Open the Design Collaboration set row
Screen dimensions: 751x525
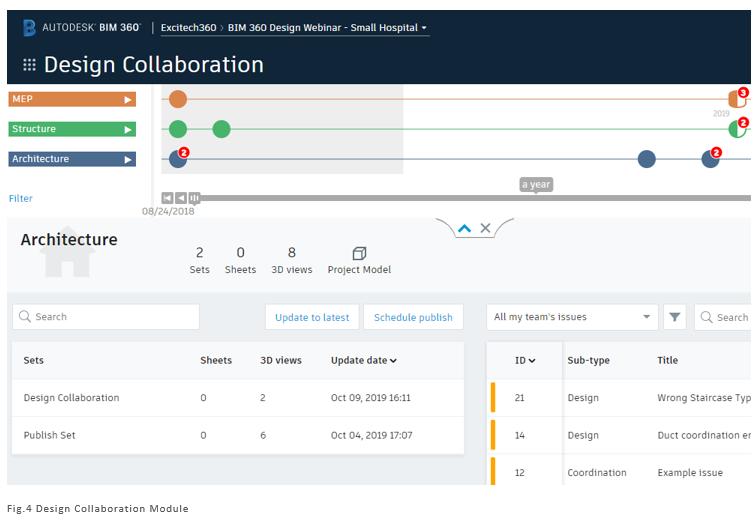[238, 398]
